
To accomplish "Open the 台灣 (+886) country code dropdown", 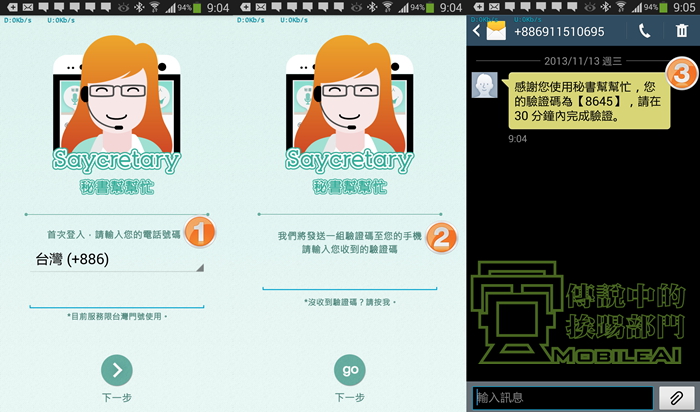I will tap(117, 260).
